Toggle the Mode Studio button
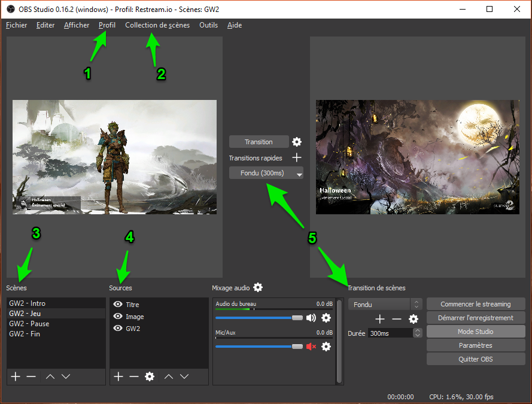Viewport: 532px width, 404px height. click(476, 332)
